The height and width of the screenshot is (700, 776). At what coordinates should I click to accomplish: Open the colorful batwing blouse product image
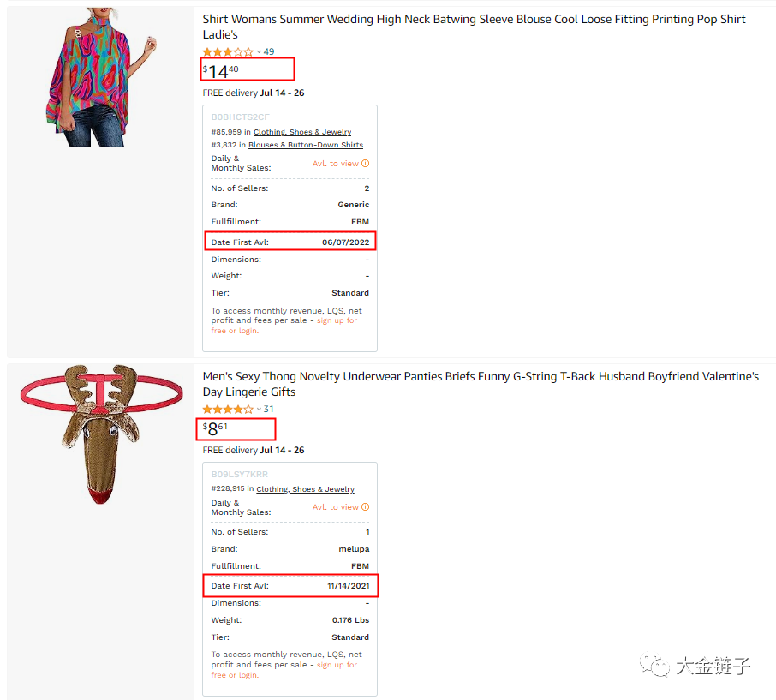point(101,77)
